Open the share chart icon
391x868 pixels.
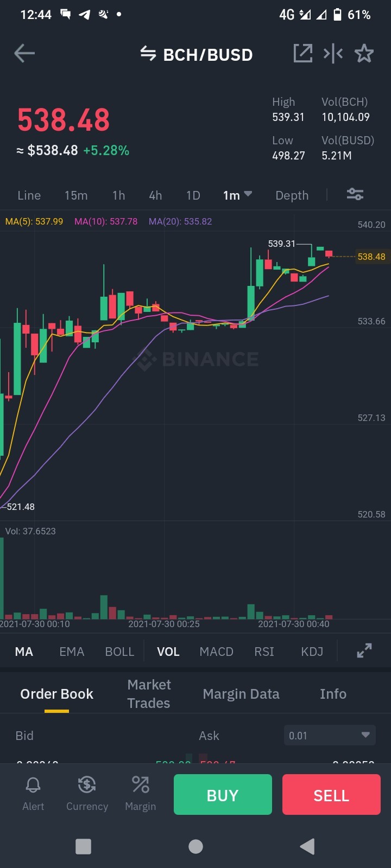pos(302,53)
